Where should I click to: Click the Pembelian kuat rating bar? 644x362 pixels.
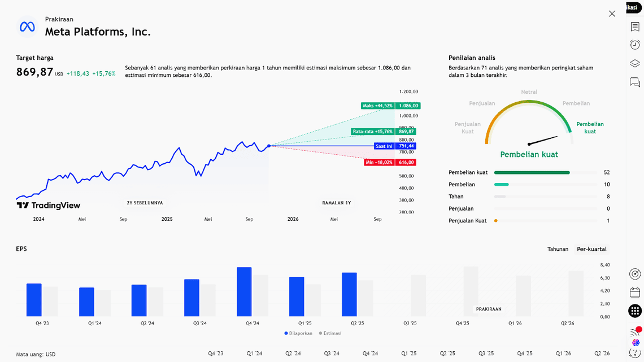point(532,172)
